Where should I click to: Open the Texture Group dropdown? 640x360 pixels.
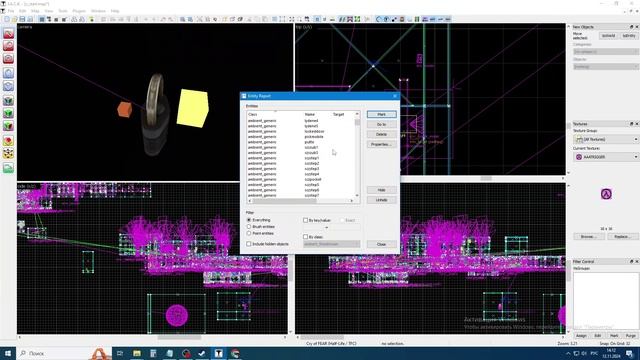coord(606,140)
